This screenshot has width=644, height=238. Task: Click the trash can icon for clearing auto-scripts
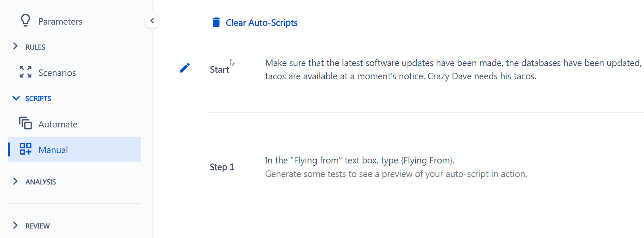pos(216,22)
